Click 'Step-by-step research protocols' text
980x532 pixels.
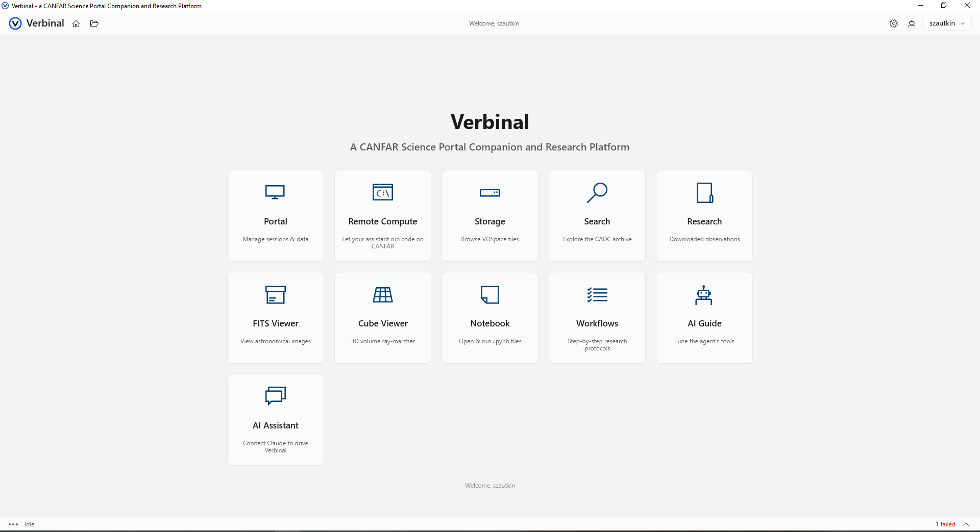tap(597, 345)
